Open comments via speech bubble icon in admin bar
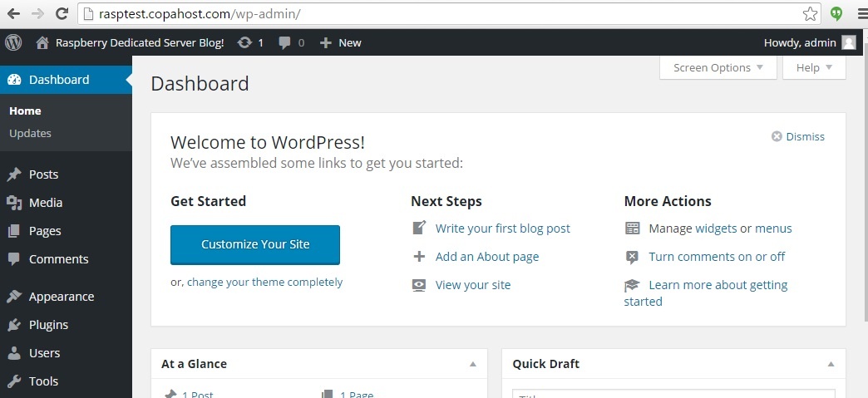868x398 pixels. 284,43
